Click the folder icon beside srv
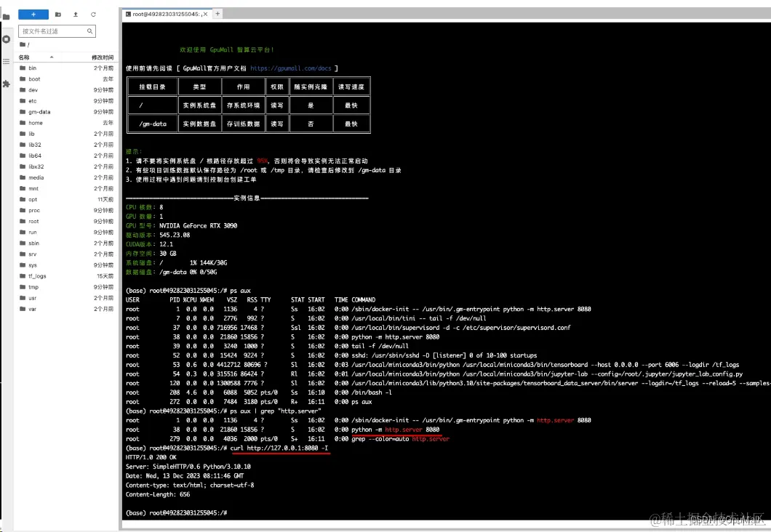The image size is (771, 532). (23, 254)
